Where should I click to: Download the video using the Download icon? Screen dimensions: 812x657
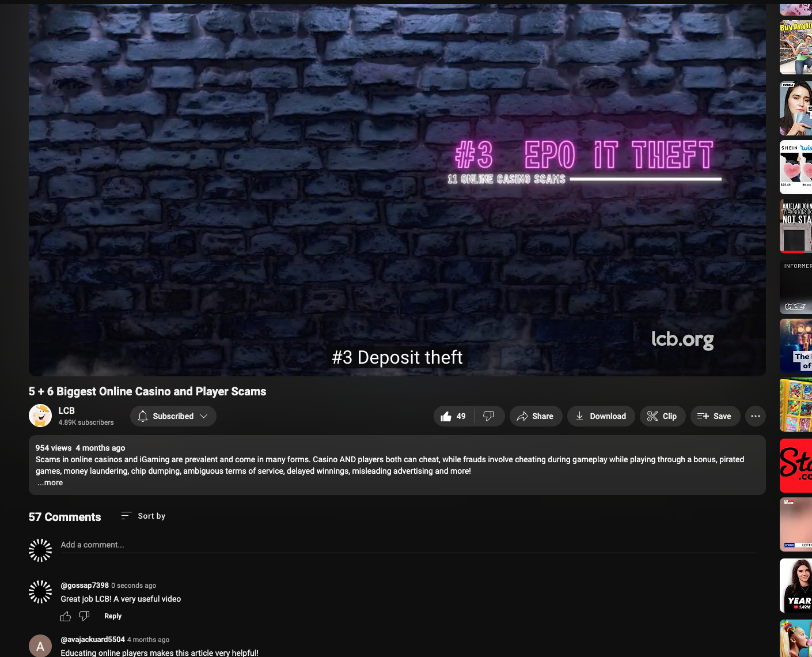tap(601, 416)
